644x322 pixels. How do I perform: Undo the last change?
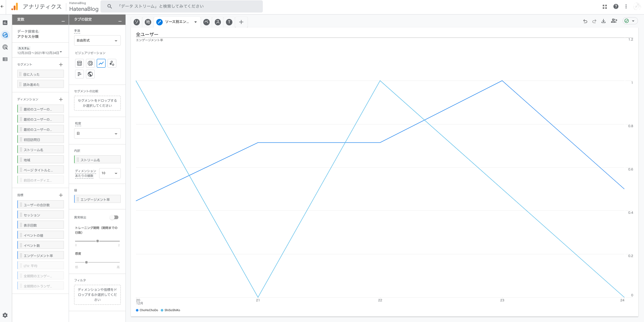pos(585,21)
